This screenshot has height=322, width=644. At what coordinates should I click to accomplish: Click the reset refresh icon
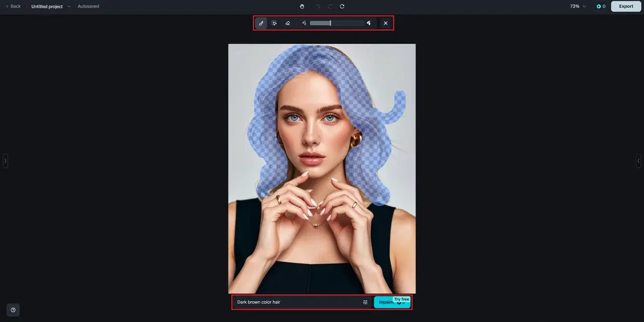pyautogui.click(x=342, y=7)
